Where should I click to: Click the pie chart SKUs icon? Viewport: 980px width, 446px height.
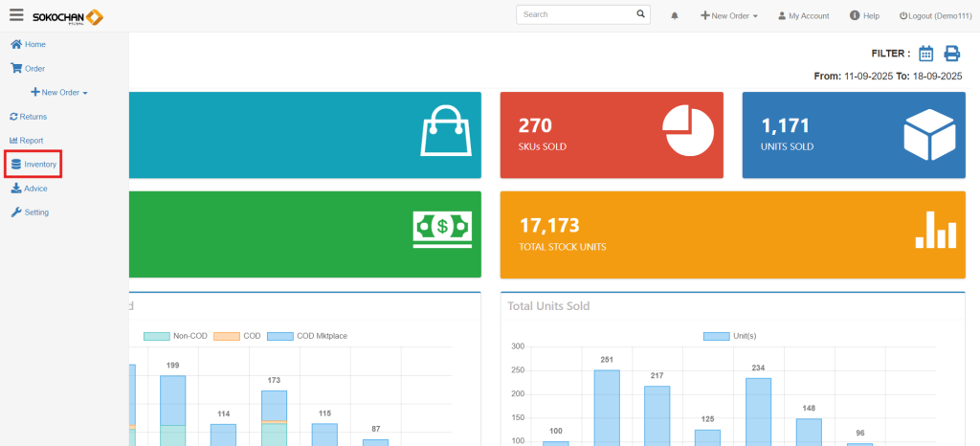[687, 132]
